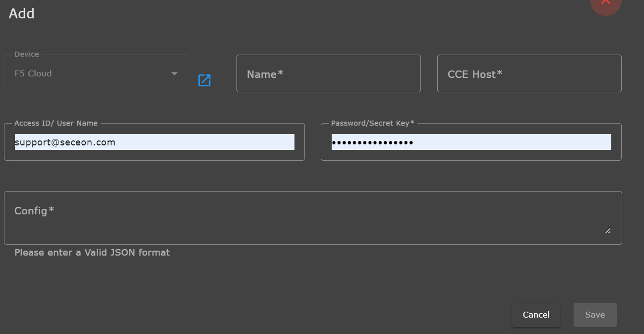Expand the Device dropdown arrow
Screen dimensions: 644x334
(x=175, y=74)
